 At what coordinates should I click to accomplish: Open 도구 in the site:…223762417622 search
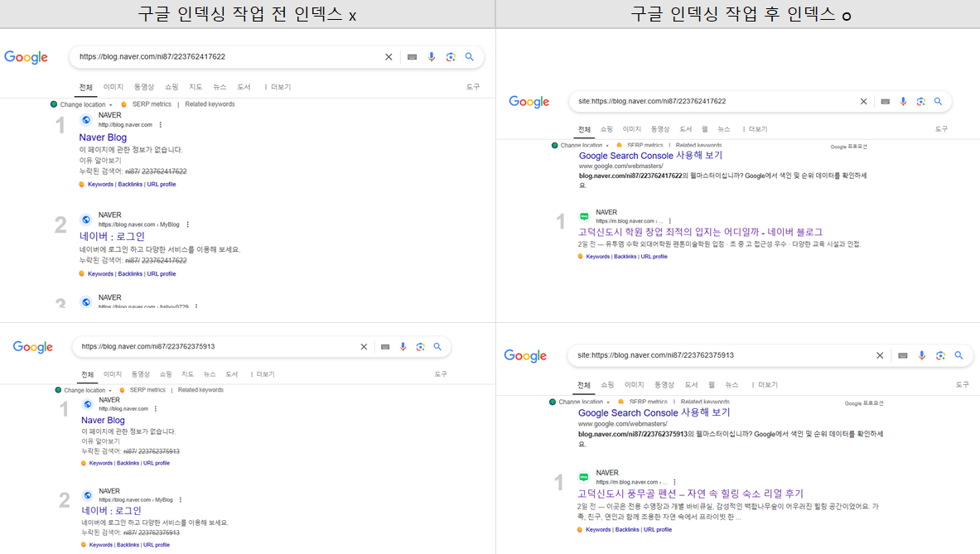coord(941,129)
